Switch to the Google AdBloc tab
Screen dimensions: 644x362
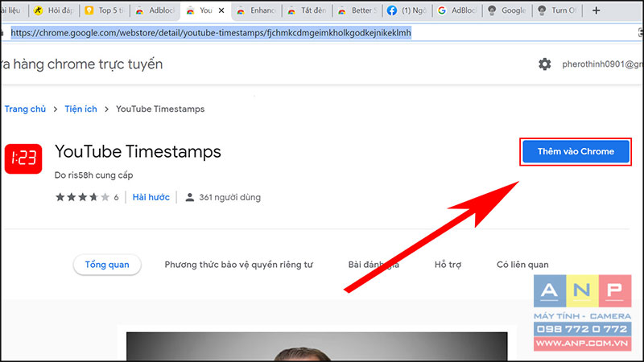[457, 10]
